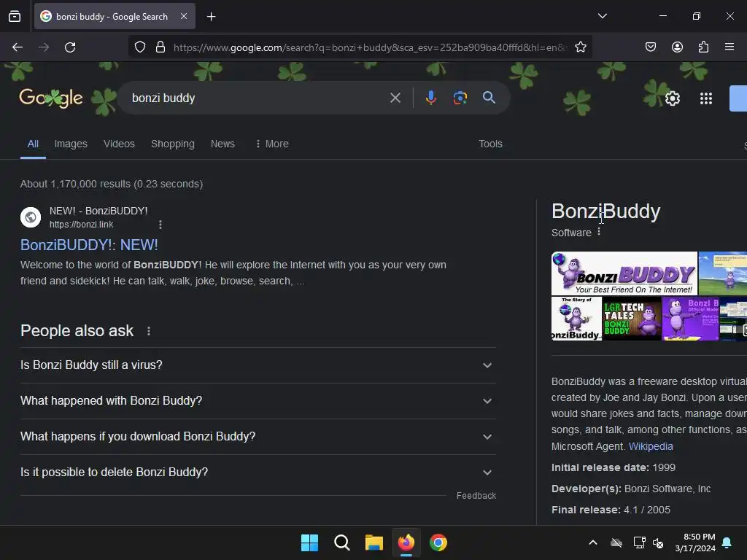Image resolution: width=747 pixels, height=560 pixels.
Task: Open a new tab with plus
Action: coord(211,17)
